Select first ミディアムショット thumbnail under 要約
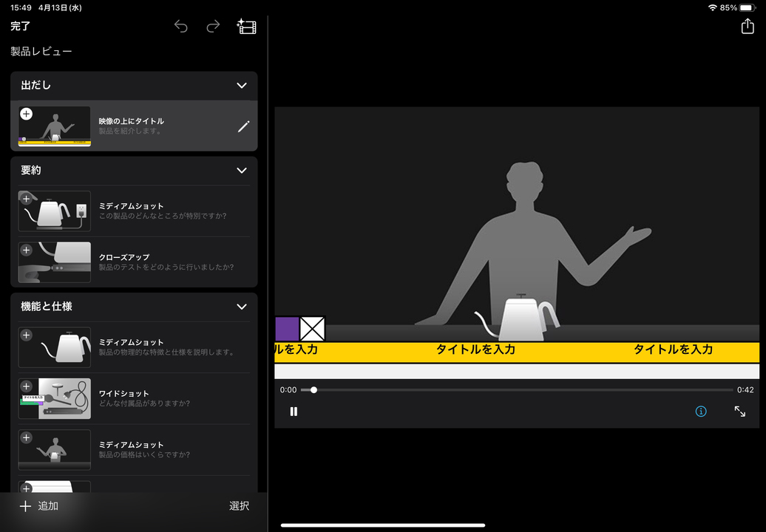Viewport: 766px width, 532px height. click(x=54, y=211)
